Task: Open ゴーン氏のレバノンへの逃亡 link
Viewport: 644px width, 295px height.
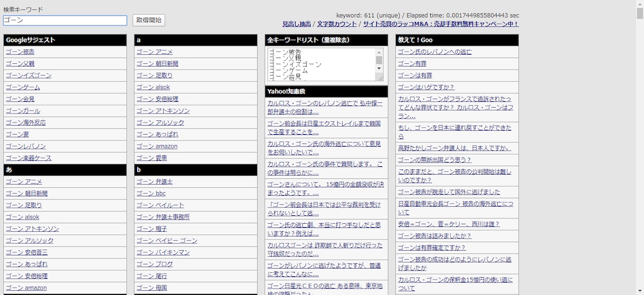Action: pos(435,52)
